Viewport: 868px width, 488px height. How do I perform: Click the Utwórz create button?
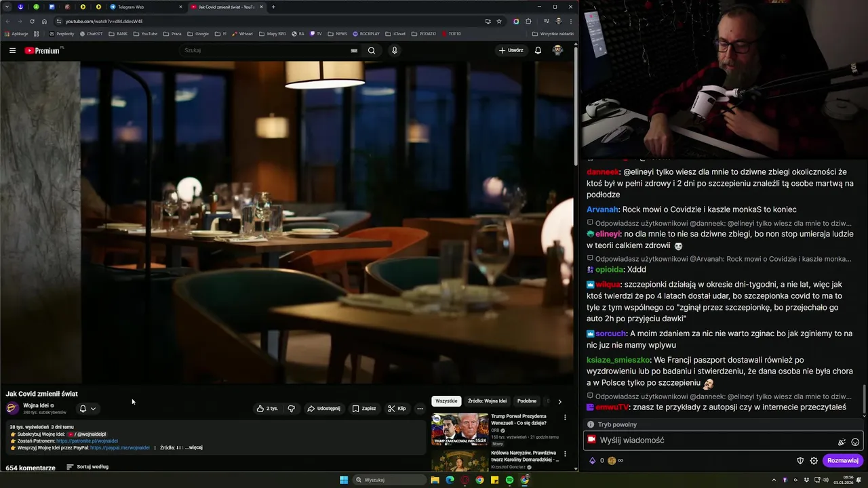[511, 50]
